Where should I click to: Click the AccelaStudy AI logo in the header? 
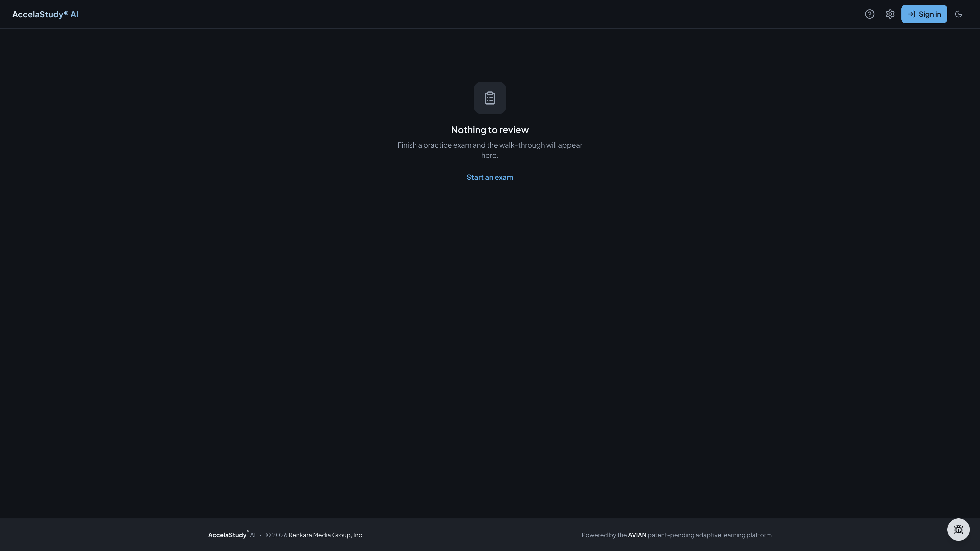click(45, 14)
